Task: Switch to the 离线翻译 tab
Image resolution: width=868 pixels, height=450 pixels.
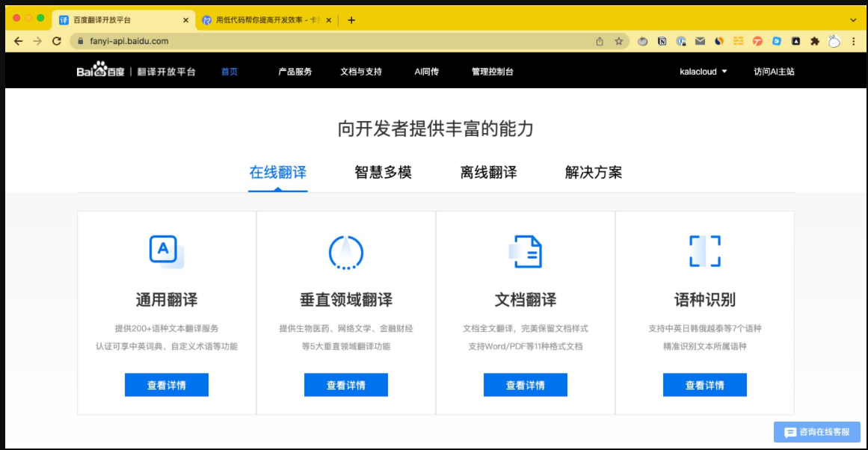Action: coord(488,173)
